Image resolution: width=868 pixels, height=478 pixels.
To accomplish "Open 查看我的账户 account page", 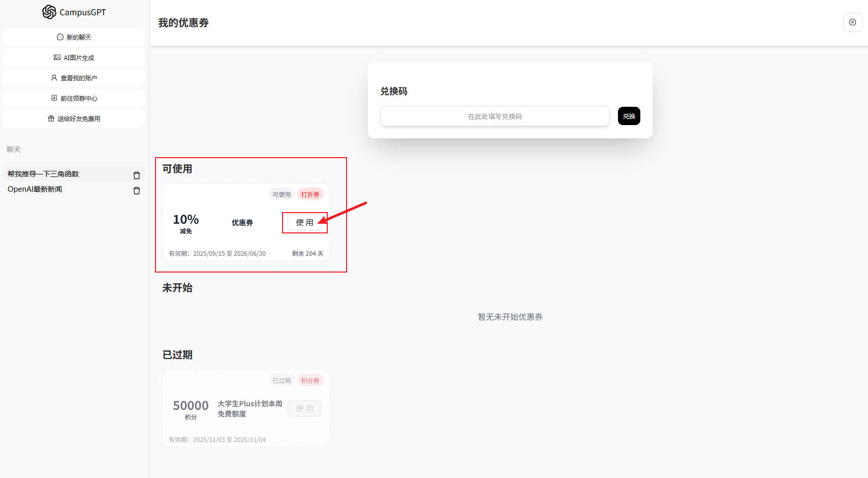I will pyautogui.click(x=74, y=78).
